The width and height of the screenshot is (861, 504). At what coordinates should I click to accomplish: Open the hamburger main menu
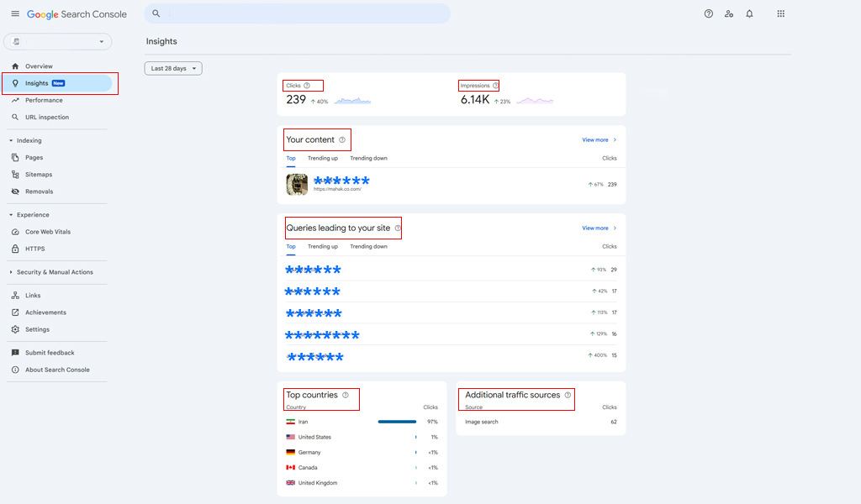point(15,14)
